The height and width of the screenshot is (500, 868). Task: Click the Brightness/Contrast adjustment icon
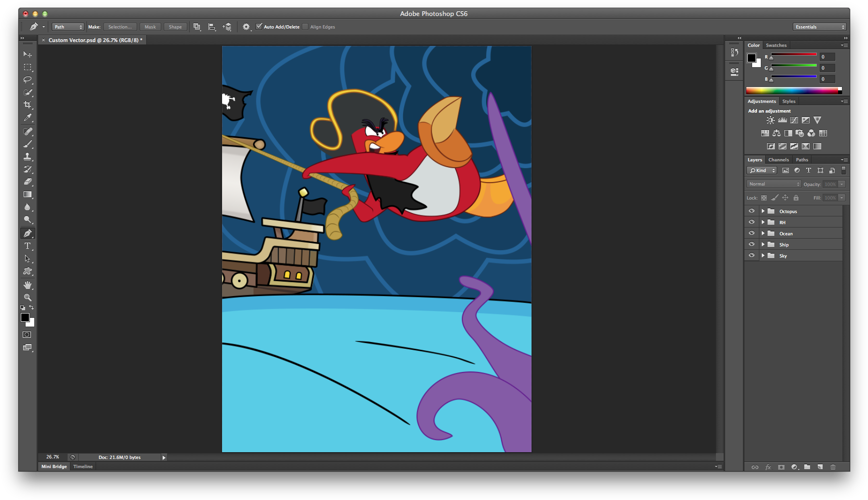(x=770, y=120)
